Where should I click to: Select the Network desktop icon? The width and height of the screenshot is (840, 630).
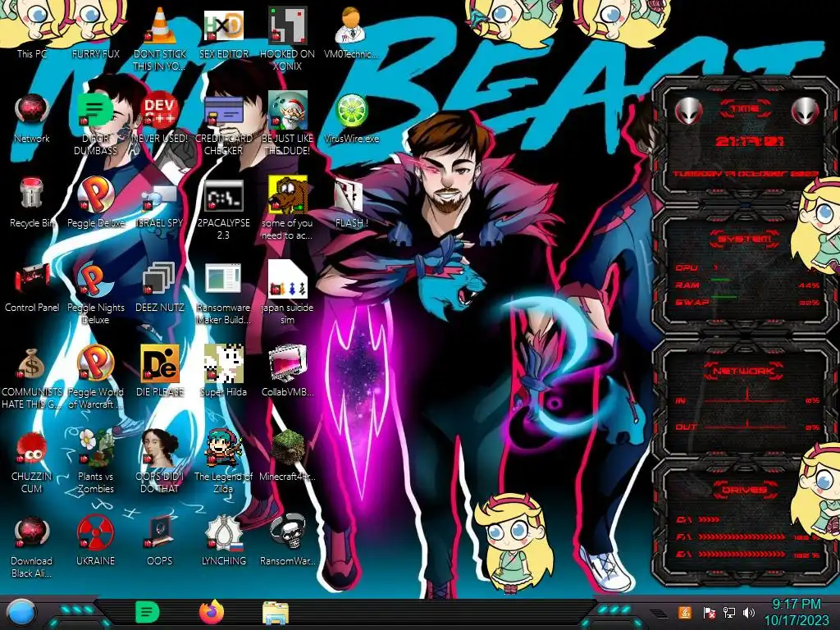click(x=32, y=116)
